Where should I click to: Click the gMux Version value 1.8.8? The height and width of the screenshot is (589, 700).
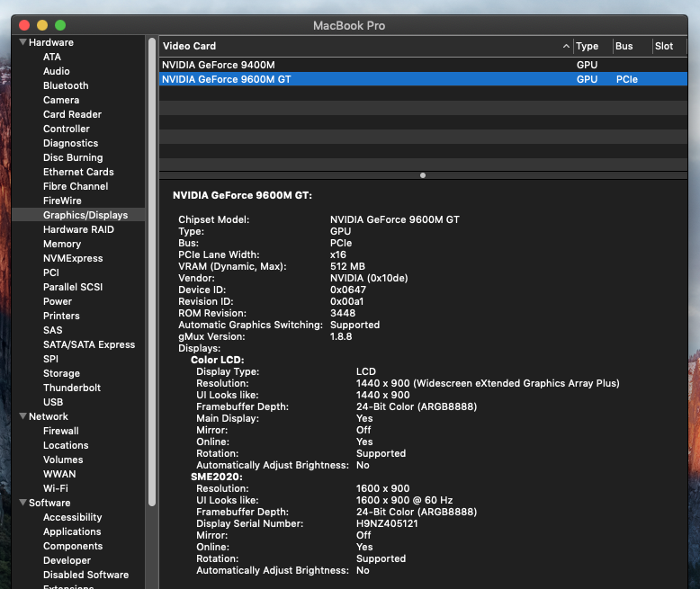341,336
